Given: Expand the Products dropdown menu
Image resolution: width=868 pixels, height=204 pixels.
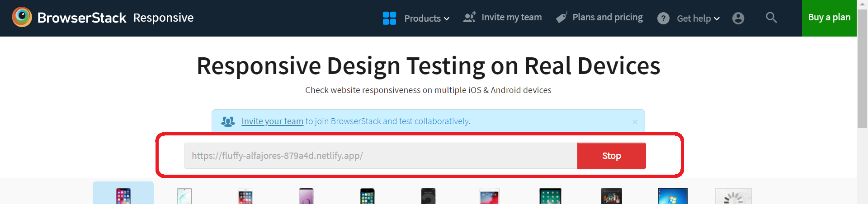Looking at the screenshot, I should pos(427,19).
